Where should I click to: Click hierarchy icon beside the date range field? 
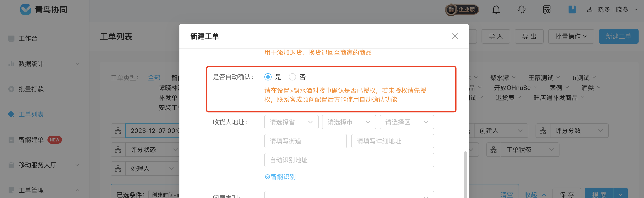click(118, 130)
